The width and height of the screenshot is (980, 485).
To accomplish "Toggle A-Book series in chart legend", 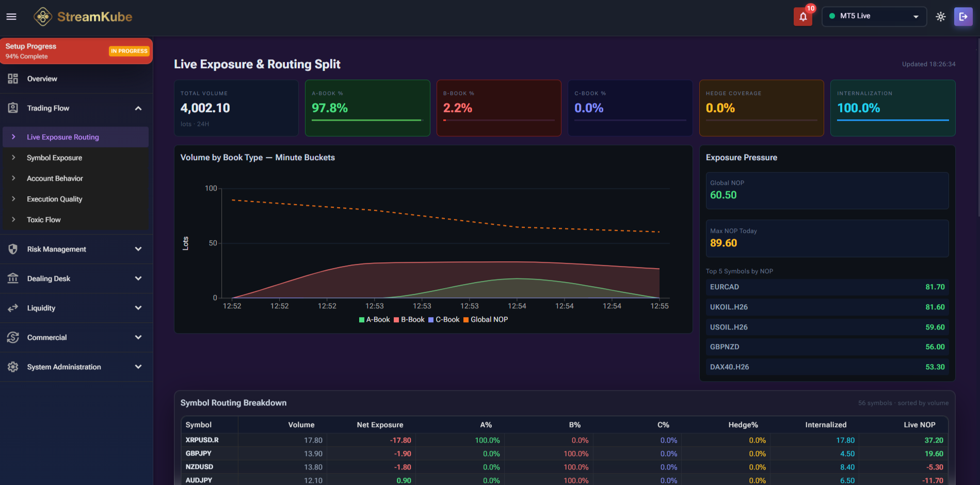I will 374,320.
